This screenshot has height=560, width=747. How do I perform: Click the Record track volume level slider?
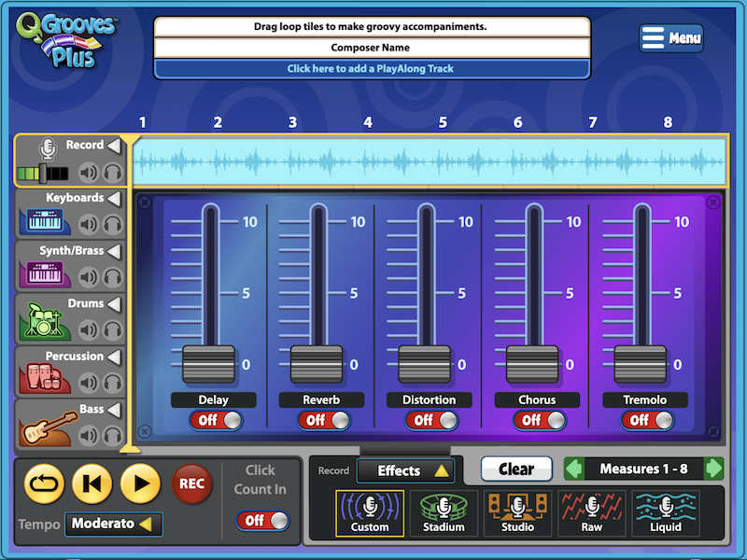coord(43,174)
